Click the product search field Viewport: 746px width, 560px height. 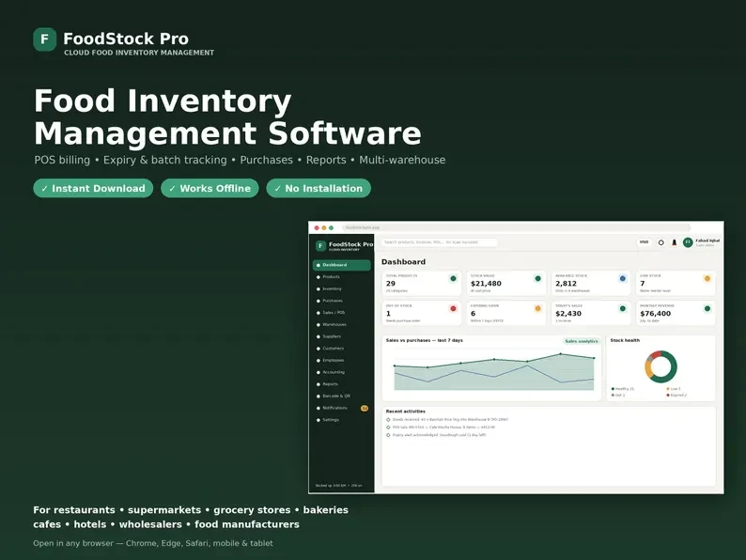pyautogui.click(x=440, y=242)
